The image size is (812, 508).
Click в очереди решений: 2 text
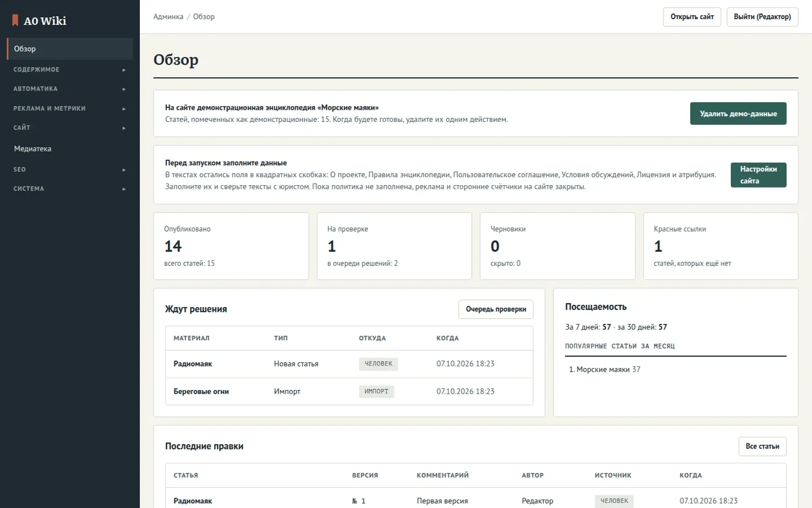click(x=362, y=264)
